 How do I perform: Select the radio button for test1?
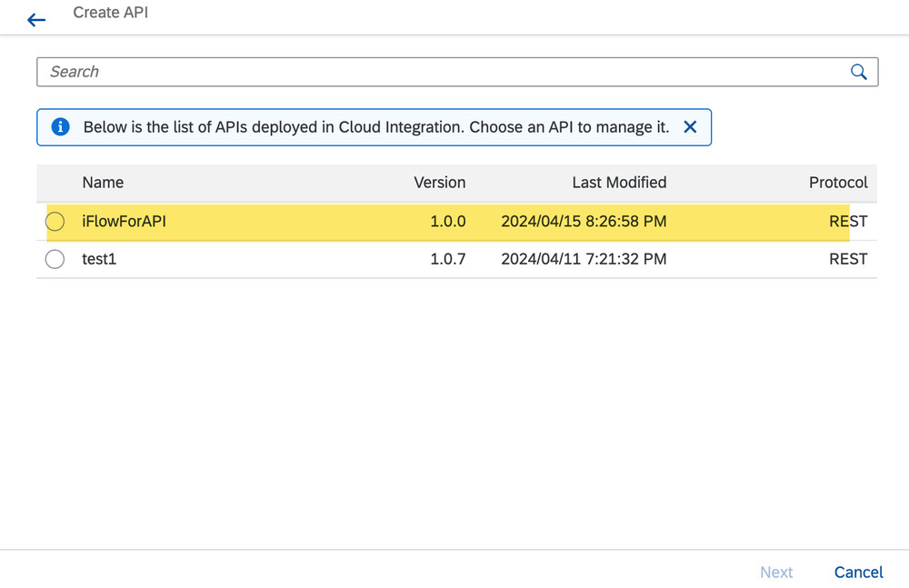55,259
